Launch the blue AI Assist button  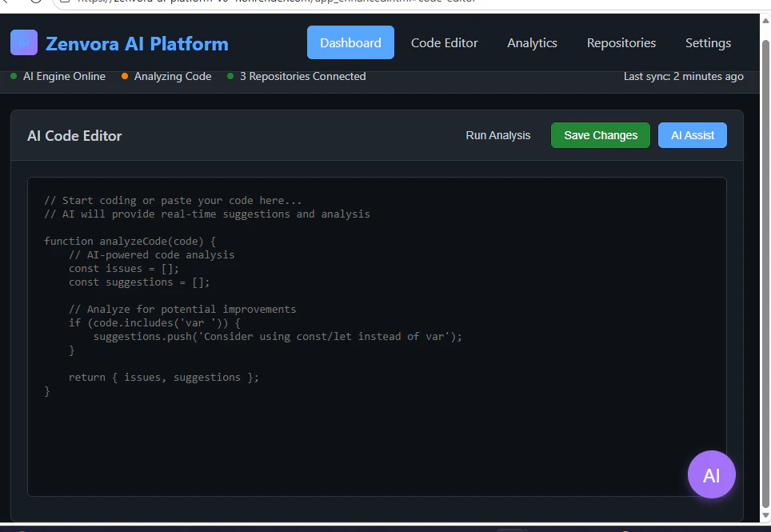click(x=692, y=135)
